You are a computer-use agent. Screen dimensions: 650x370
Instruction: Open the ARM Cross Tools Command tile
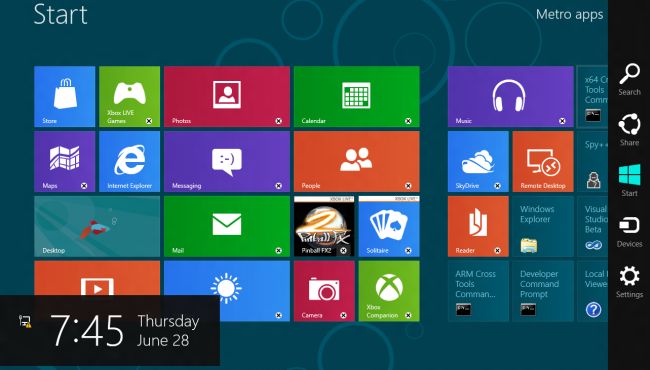pyautogui.click(x=478, y=291)
